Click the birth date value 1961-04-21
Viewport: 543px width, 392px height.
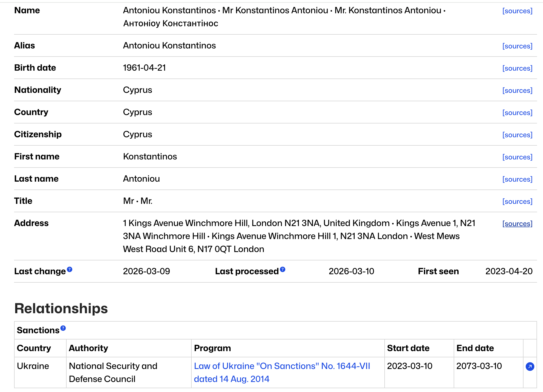click(144, 68)
